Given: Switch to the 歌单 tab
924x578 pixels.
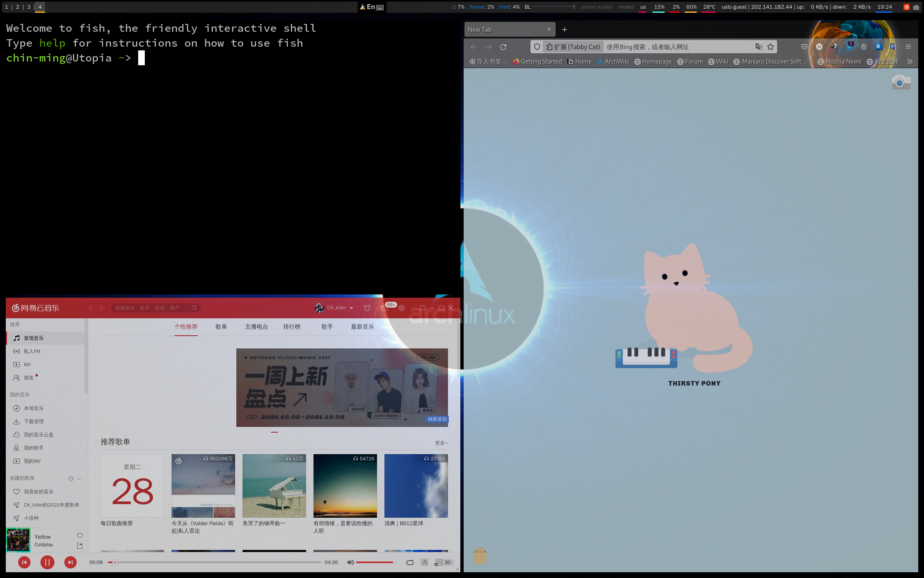Looking at the screenshot, I should 221,327.
